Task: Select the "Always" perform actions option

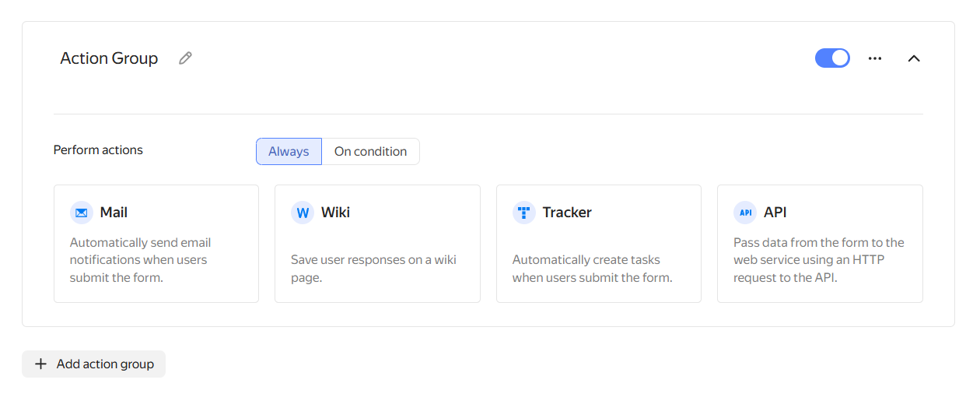Action: tap(289, 152)
